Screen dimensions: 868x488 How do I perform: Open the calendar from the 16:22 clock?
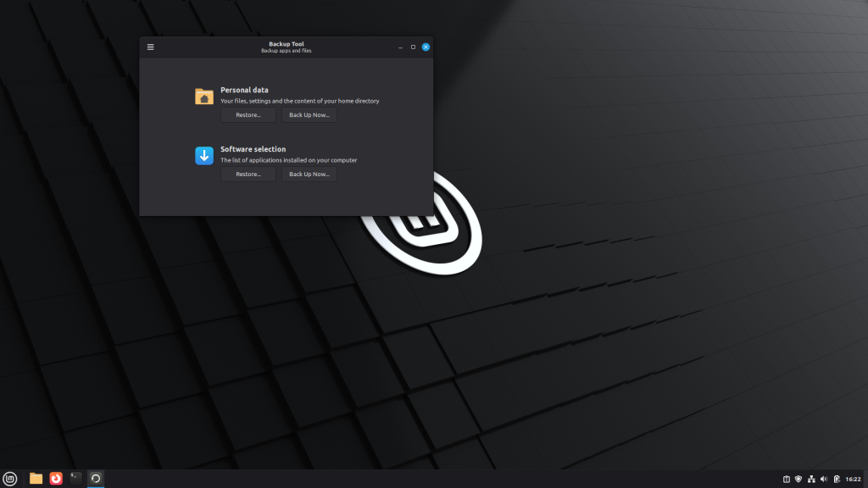point(853,480)
